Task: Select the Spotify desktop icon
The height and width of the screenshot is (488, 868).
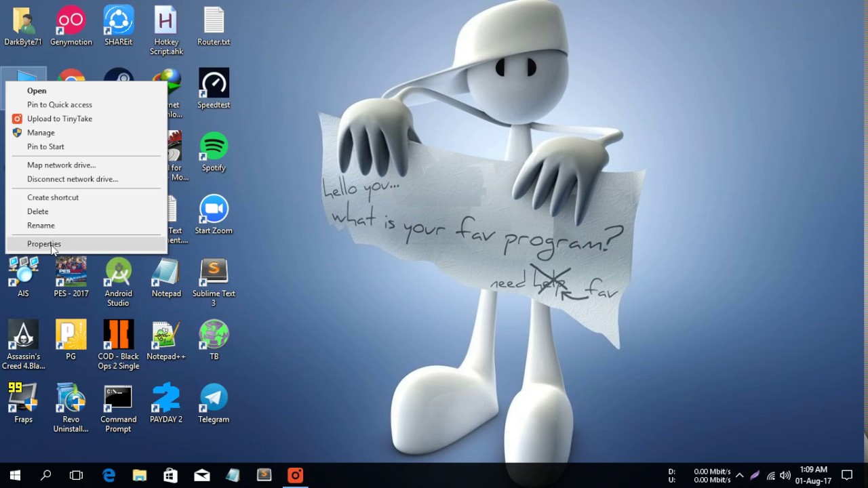Action: coord(214,152)
